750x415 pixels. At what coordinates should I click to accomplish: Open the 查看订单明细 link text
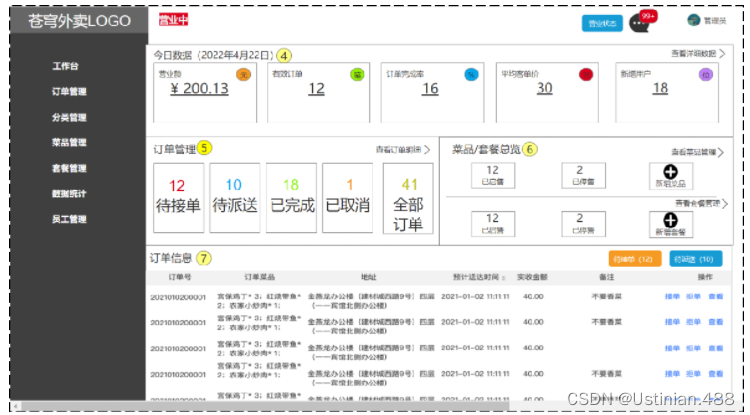click(398, 150)
